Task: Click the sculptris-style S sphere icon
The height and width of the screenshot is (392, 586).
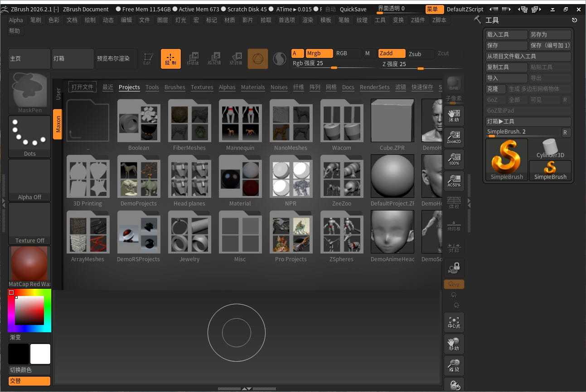Action: click(280, 59)
